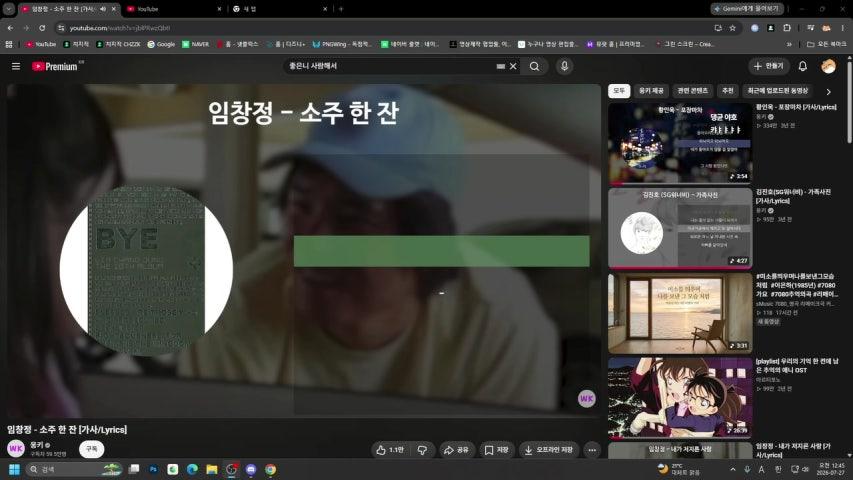Screen dimensions: 853x480
Task: Open the [playlist] 우리의 기억 한 켠에 title link
Action: (797, 365)
